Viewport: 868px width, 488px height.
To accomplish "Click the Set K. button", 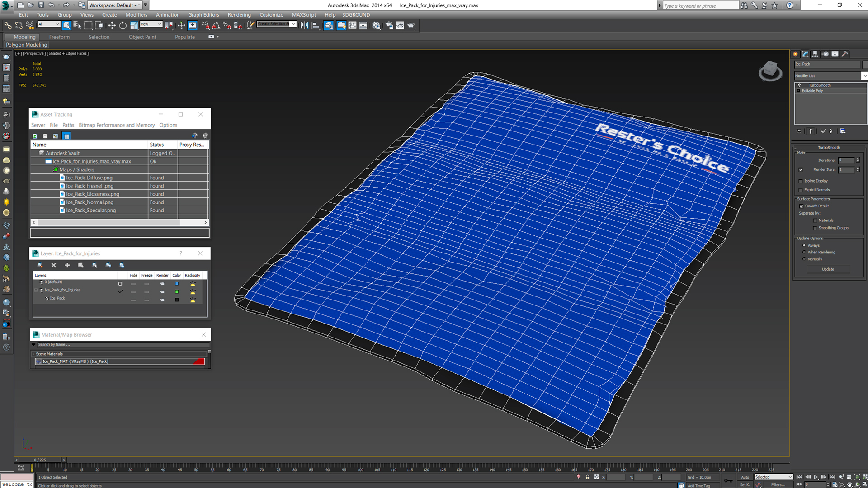I will pyautogui.click(x=745, y=485).
